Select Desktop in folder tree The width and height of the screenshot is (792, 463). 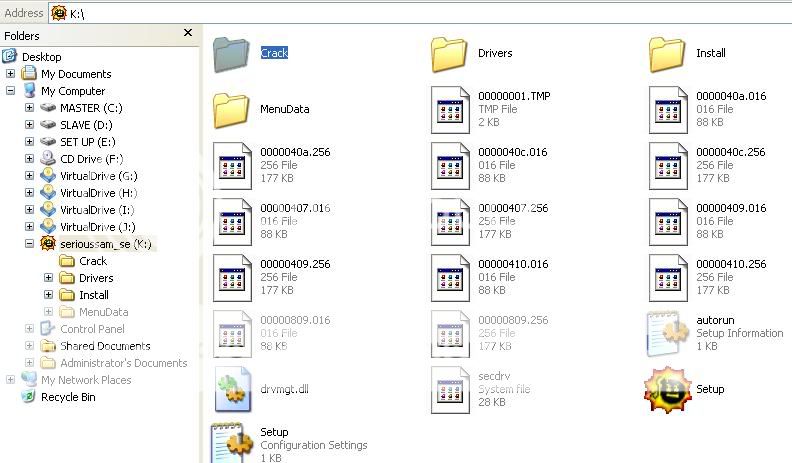(x=41, y=57)
